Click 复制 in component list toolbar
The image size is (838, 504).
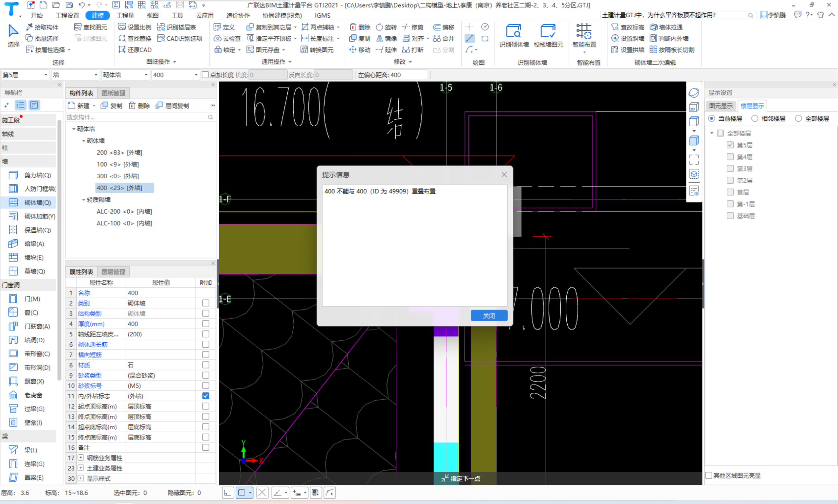[111, 106]
